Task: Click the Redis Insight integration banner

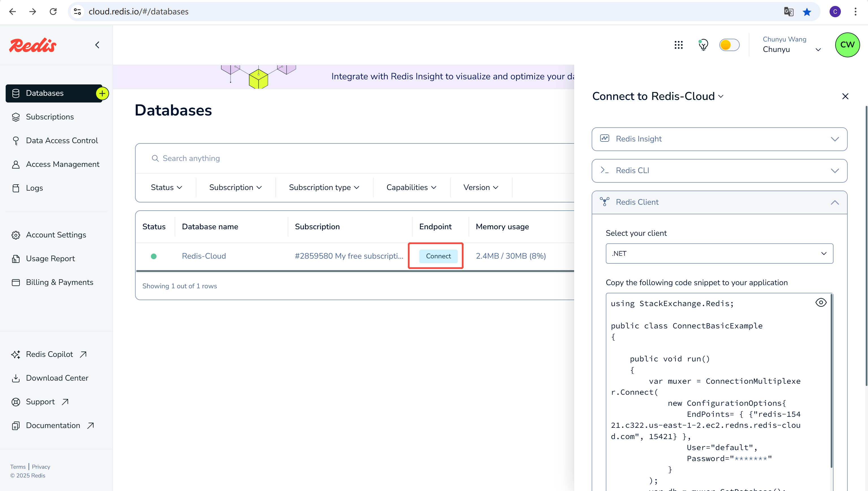Action: pos(343,77)
